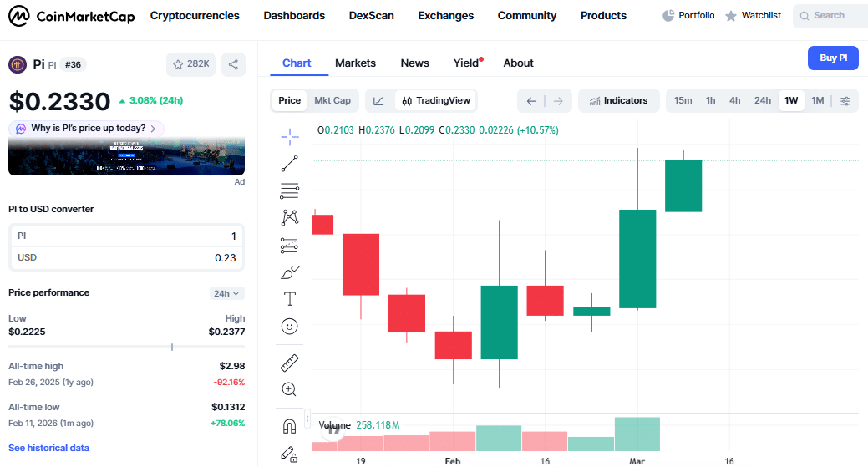Click the CoinMarketCap logo
The height and width of the screenshot is (467, 868).
click(x=71, y=16)
